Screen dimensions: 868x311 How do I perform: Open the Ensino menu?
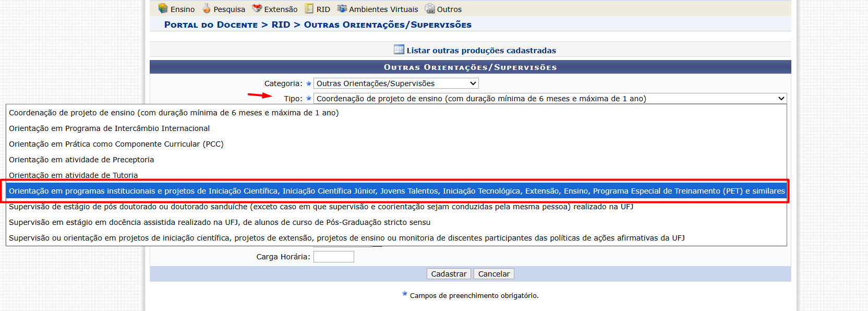[183, 9]
